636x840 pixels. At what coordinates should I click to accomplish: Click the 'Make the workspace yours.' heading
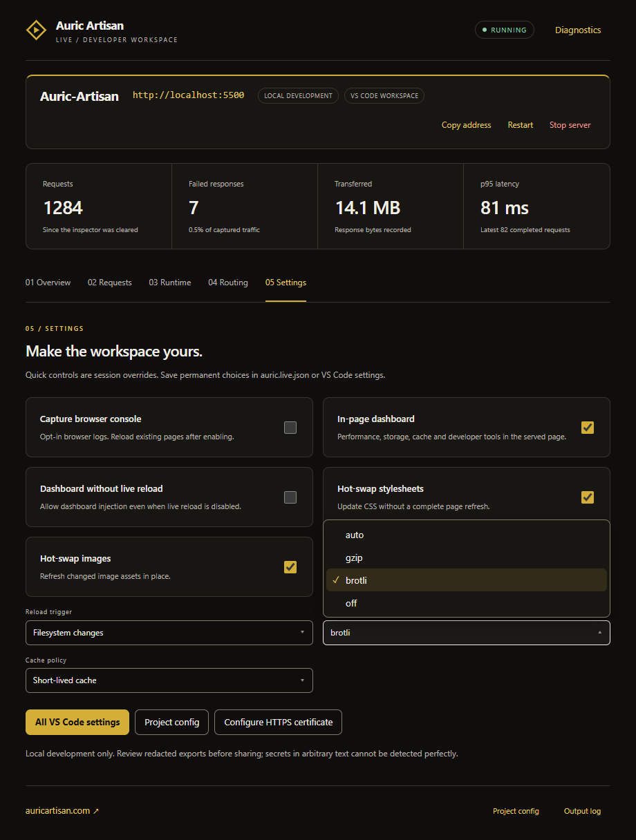[114, 351]
